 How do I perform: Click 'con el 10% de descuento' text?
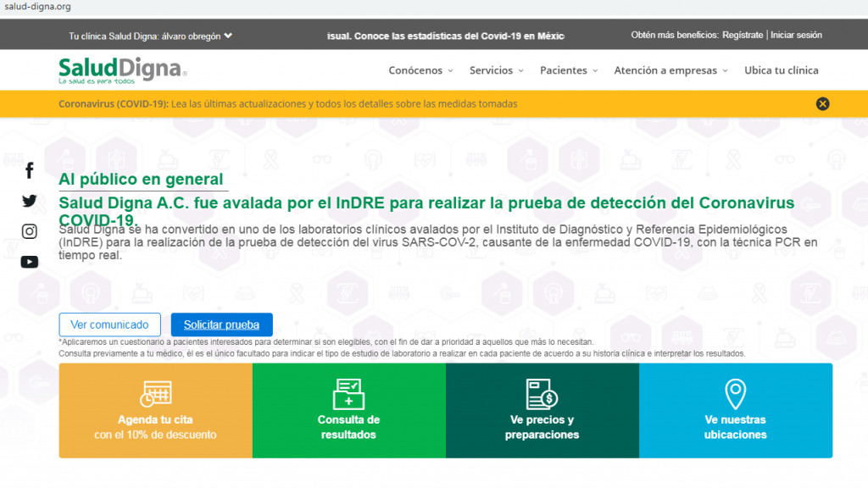pyautogui.click(x=155, y=435)
